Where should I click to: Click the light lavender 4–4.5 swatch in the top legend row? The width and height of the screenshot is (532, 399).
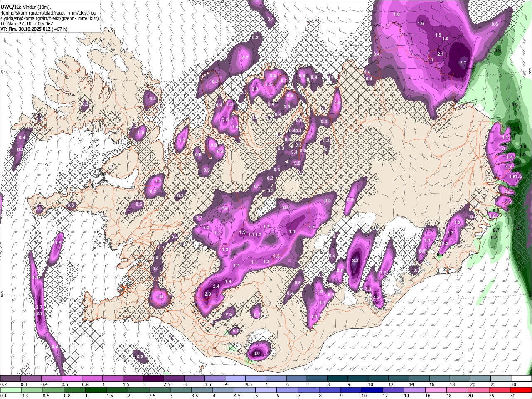pos(235,379)
